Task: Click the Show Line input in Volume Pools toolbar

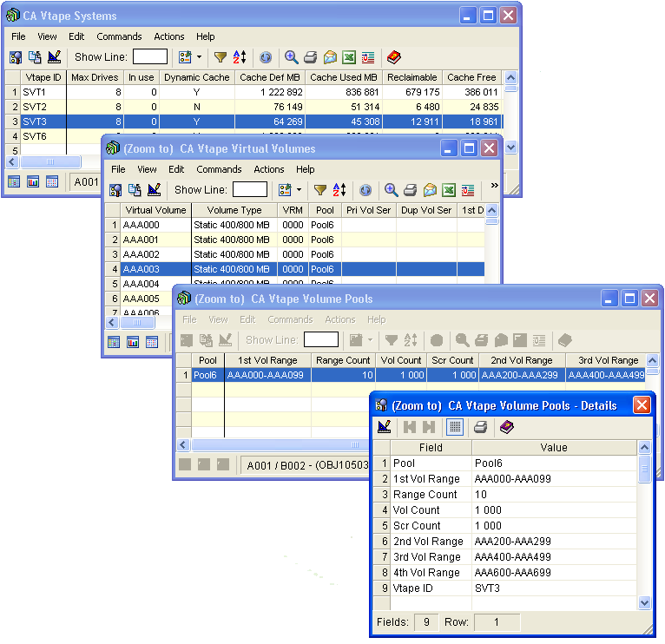Action: [321, 339]
